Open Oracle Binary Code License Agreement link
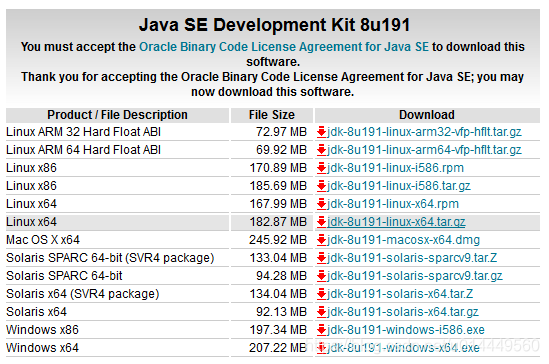This screenshot has height=364, width=549. coord(284,47)
